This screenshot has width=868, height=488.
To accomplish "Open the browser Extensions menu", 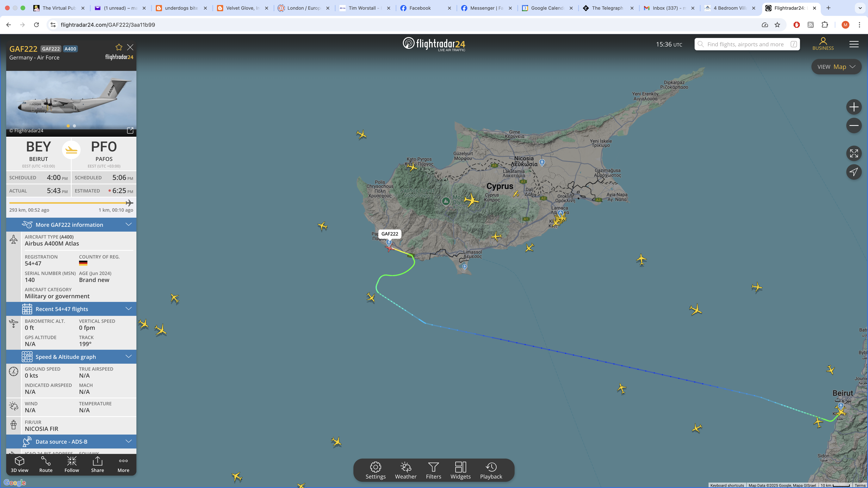I will 825,25.
